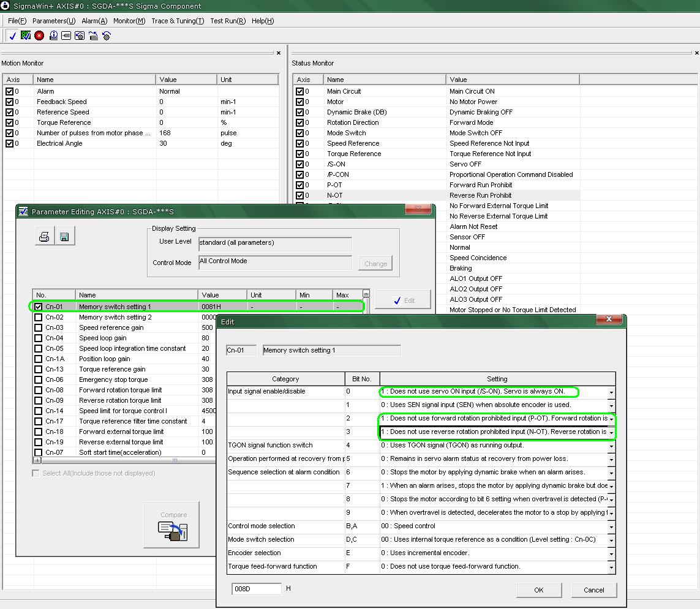Click OK in the Edit dialog
This screenshot has height=609, width=700.
point(538,590)
